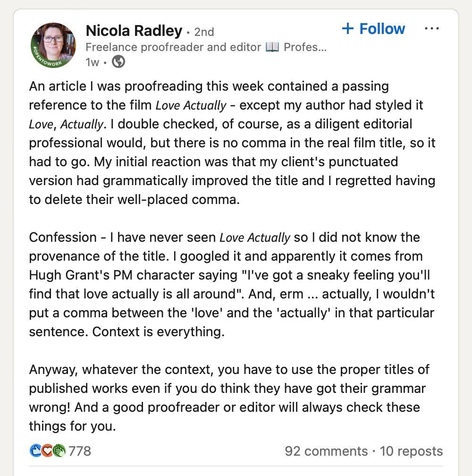Click the truncated Profes… headline ellipsis

pyautogui.click(x=305, y=47)
